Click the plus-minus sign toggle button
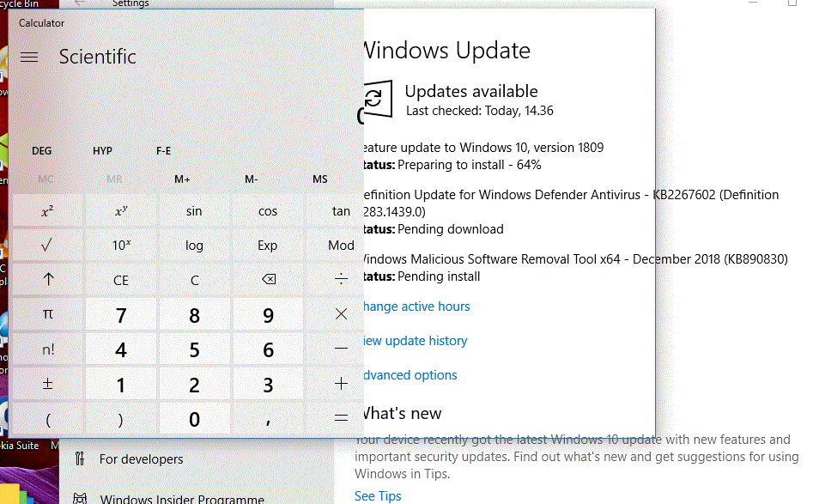The height and width of the screenshot is (504, 813). click(x=48, y=384)
